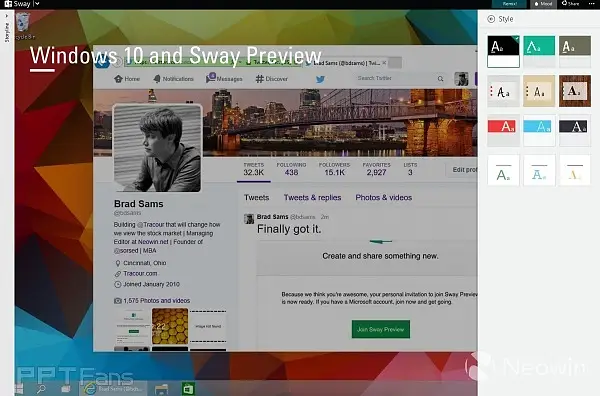Click the Internet Explorer taskbar icon
This screenshot has height=396, width=600.
click(90, 389)
